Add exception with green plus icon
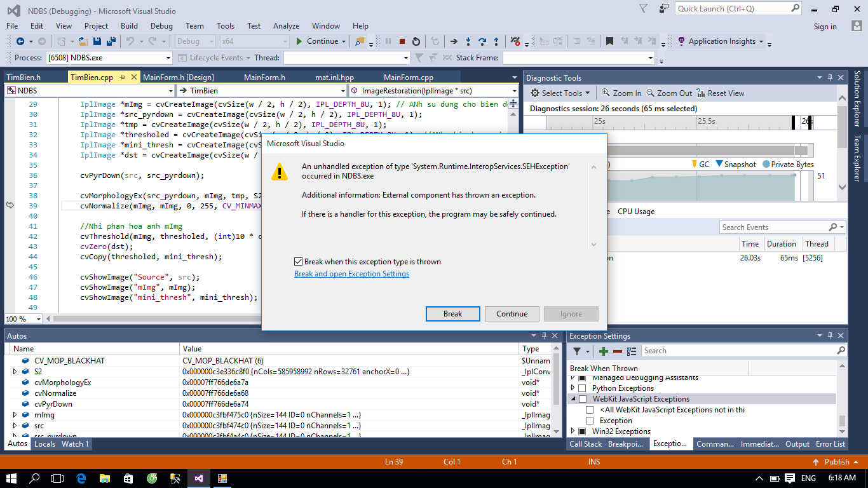This screenshot has width=868, height=488. pyautogui.click(x=604, y=351)
